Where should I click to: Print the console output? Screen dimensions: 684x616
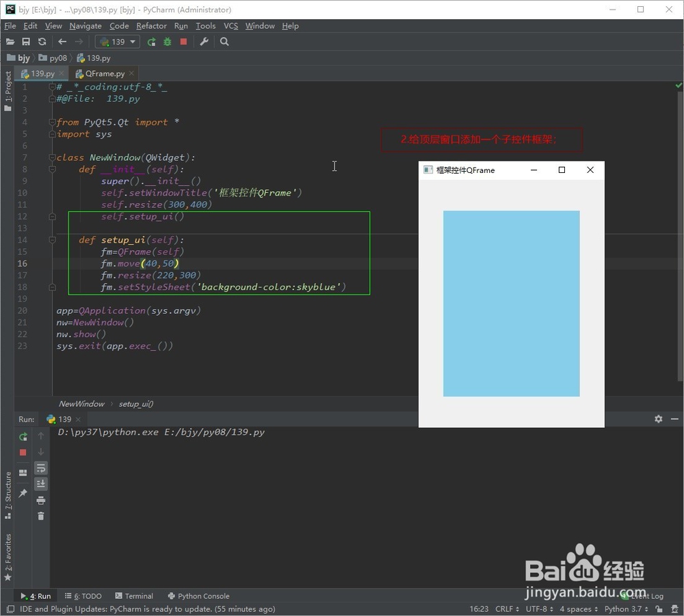coord(41,500)
